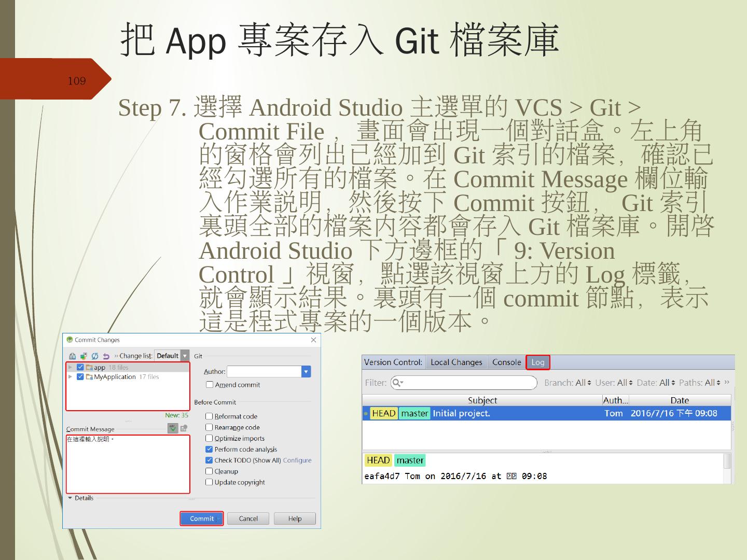
Task: Collapse the Details section
Action: pyautogui.click(x=70, y=498)
